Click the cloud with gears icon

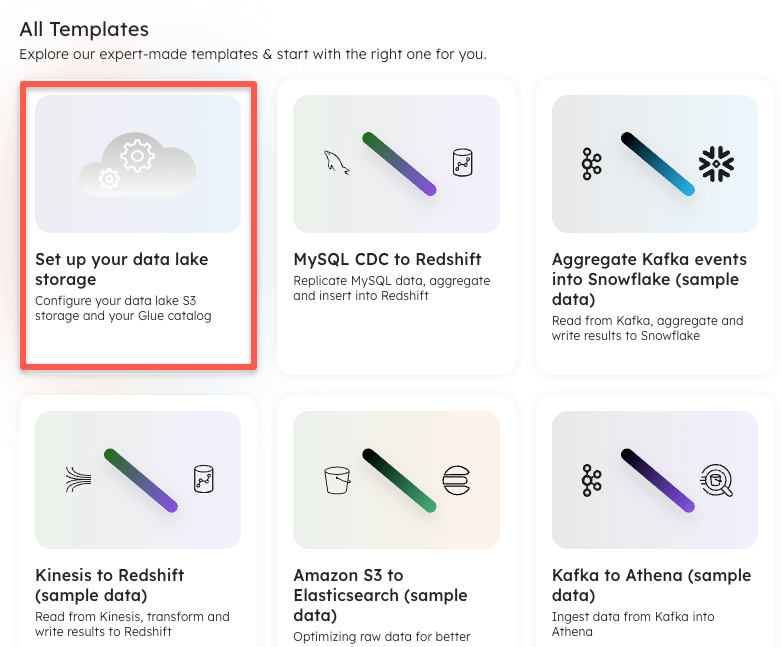(x=137, y=164)
